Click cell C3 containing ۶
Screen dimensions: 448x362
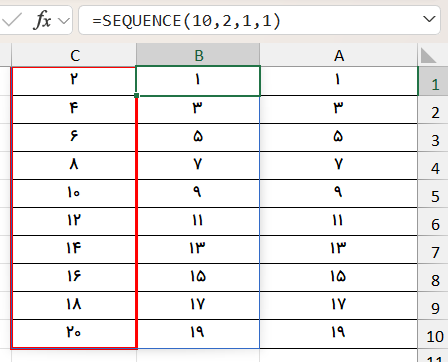pyautogui.click(x=74, y=138)
